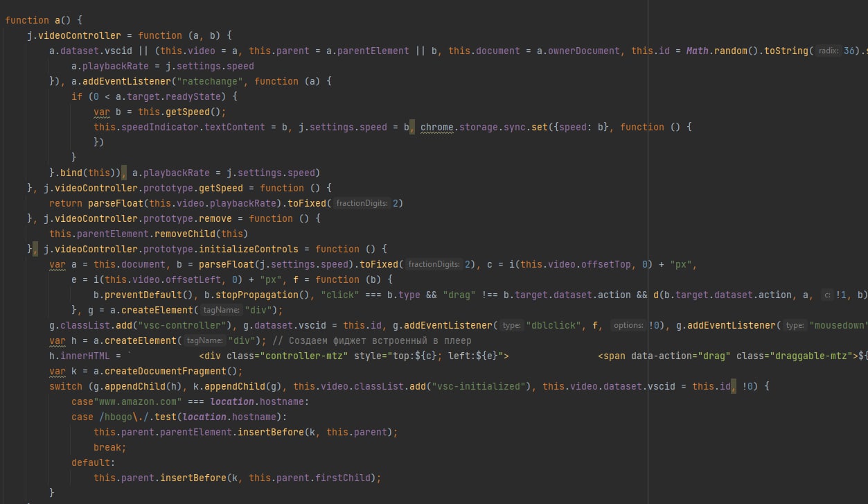868x504 pixels.
Task: Click the initializeControls method name
Action: click(x=249, y=249)
